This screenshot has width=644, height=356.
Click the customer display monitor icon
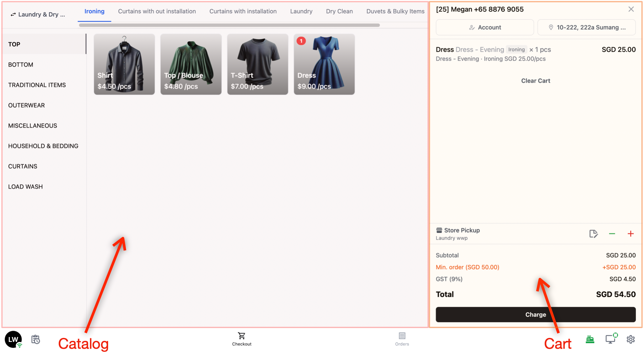tap(611, 339)
